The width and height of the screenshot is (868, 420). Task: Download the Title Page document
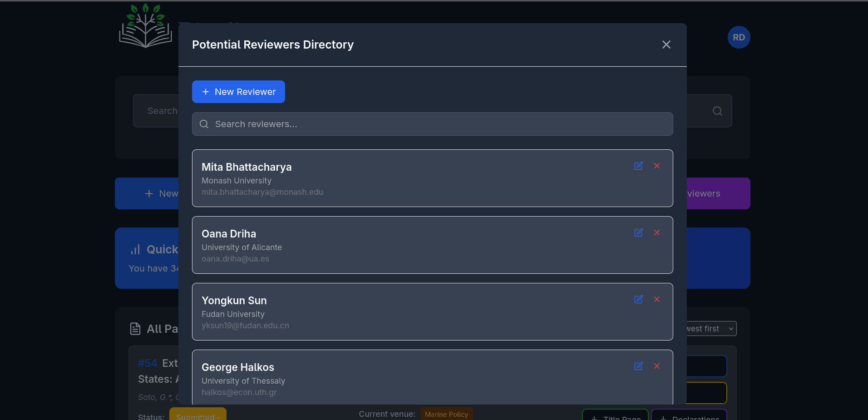click(x=615, y=416)
